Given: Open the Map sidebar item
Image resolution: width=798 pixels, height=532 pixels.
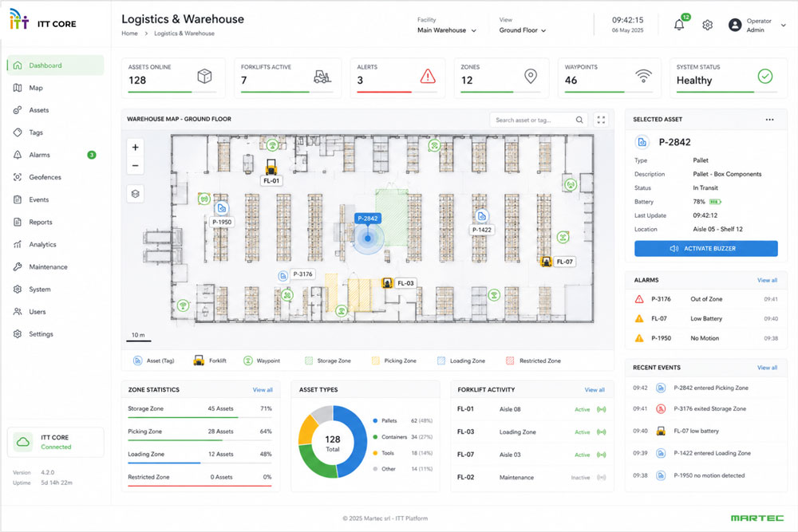Looking at the screenshot, I should pos(56,88).
